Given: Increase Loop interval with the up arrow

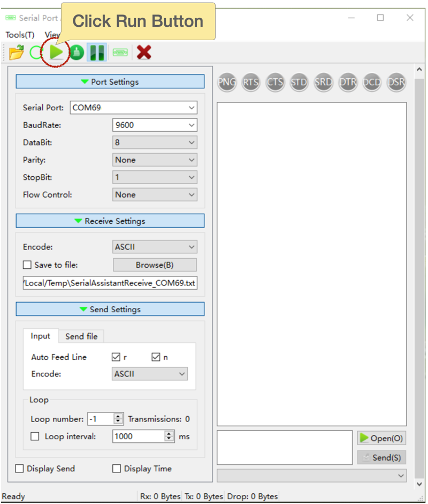Looking at the screenshot, I should [x=170, y=434].
